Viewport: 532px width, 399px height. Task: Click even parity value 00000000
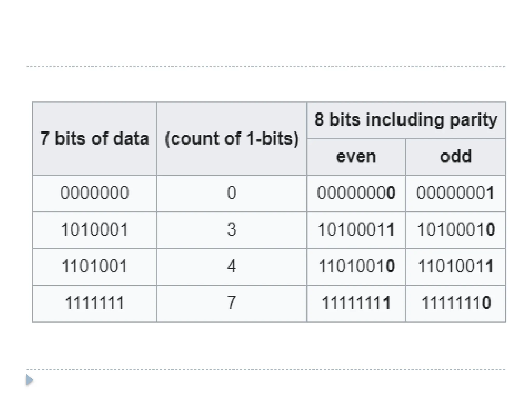pos(356,193)
